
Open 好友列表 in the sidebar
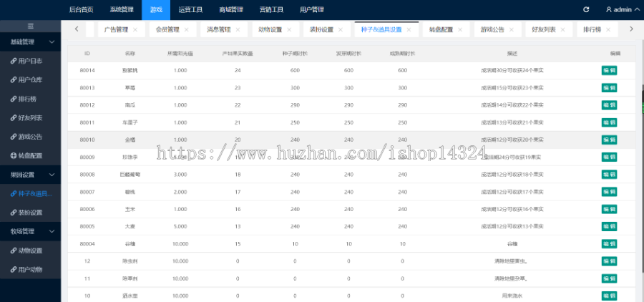click(x=30, y=118)
